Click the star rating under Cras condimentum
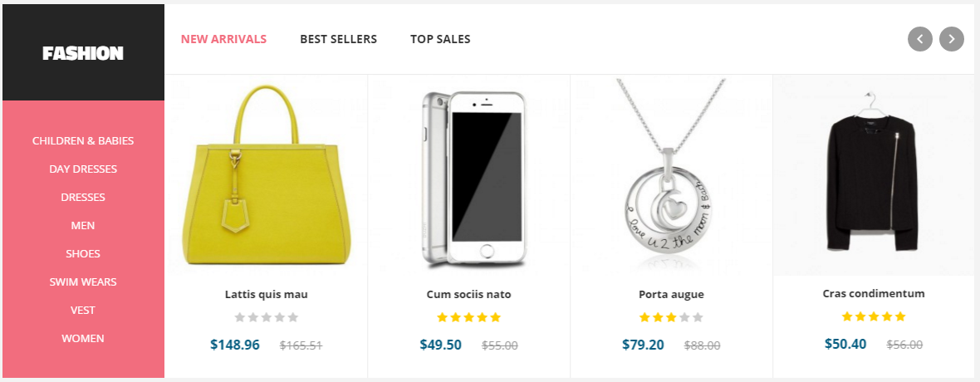 pyautogui.click(x=873, y=316)
